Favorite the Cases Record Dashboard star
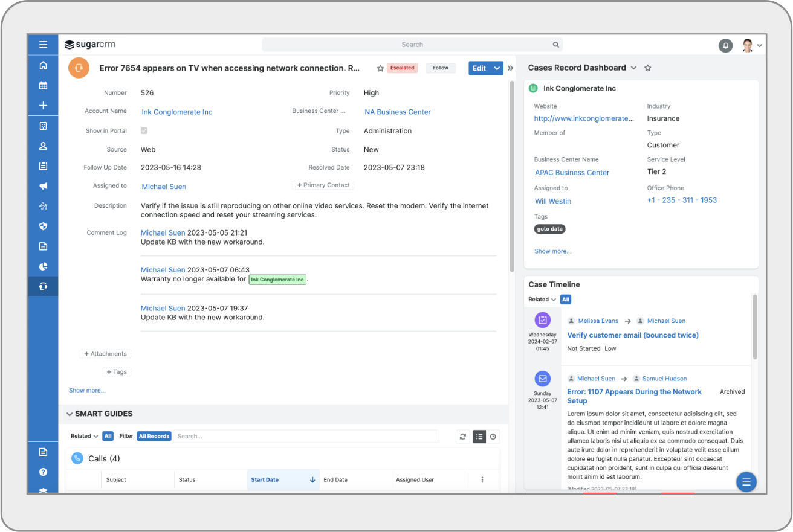Viewport: 793px width, 532px height. click(648, 68)
